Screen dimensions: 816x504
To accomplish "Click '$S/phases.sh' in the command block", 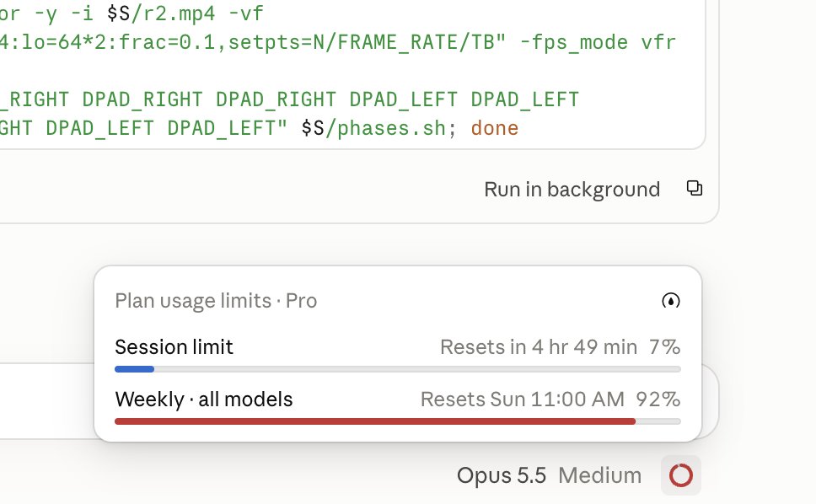I will click(x=373, y=128).
